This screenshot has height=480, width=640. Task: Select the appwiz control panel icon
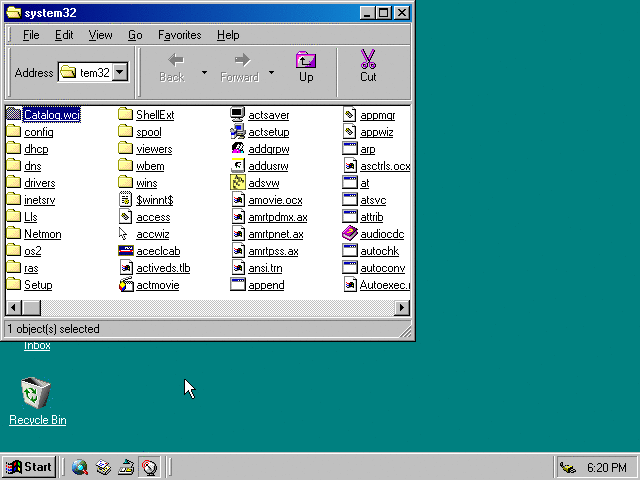tap(349, 131)
